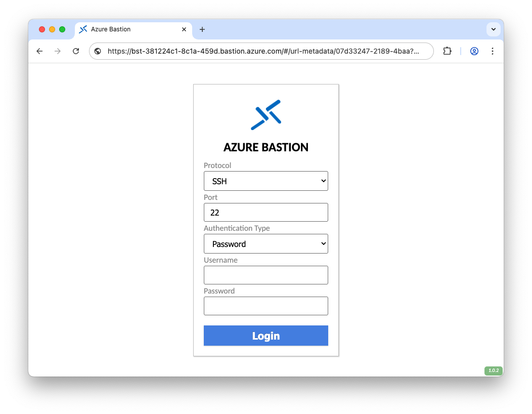Close the Azure Bastion tab
This screenshot has height=414, width=532.
pyautogui.click(x=184, y=29)
